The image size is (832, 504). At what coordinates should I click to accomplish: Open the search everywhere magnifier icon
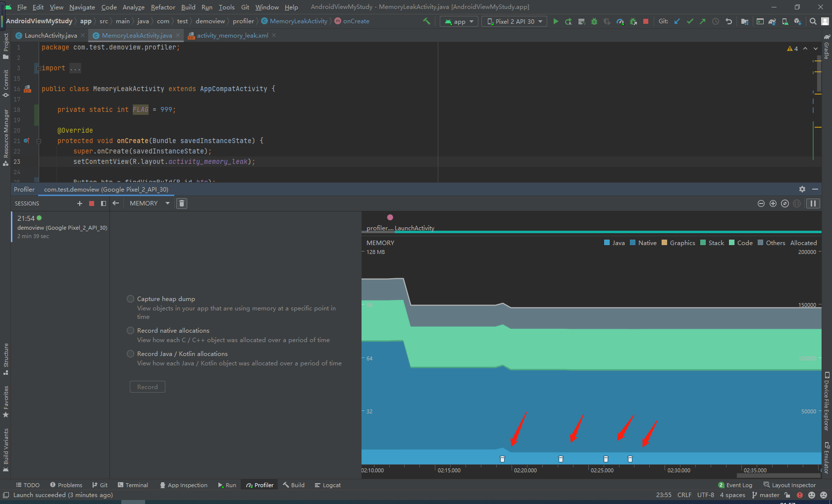pos(813,21)
